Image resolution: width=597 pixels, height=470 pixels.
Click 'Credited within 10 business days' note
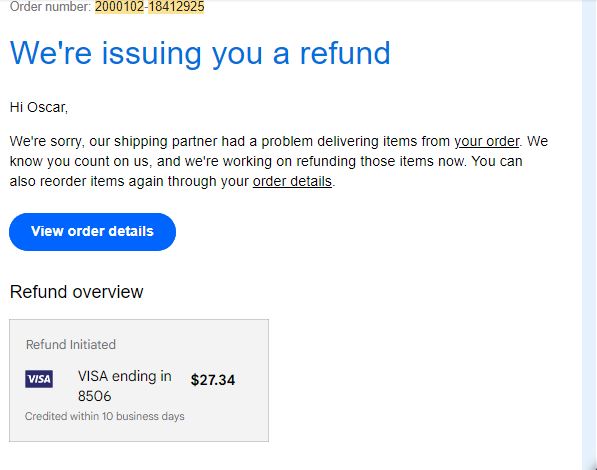click(x=105, y=416)
